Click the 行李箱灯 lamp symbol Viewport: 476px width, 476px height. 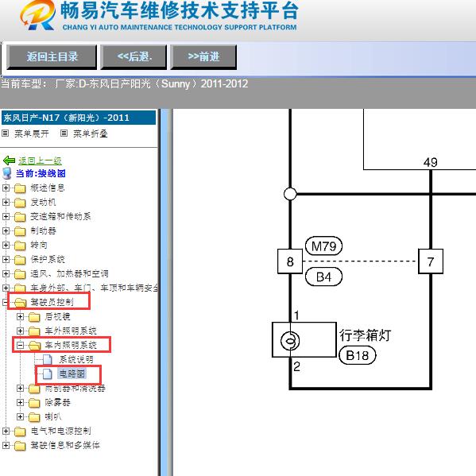tap(290, 340)
